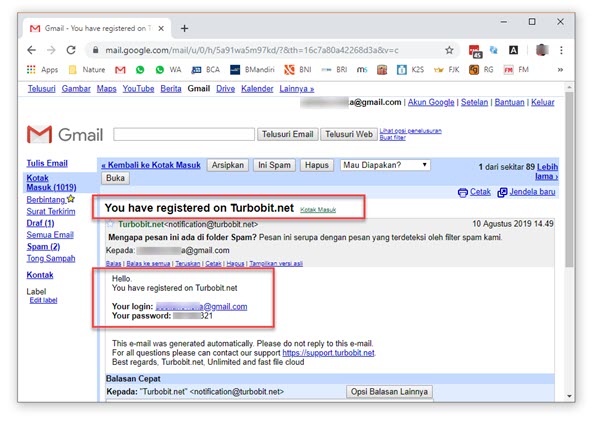Star the Turbobit.net message
This screenshot has height=429, width=600.
(x=111, y=224)
